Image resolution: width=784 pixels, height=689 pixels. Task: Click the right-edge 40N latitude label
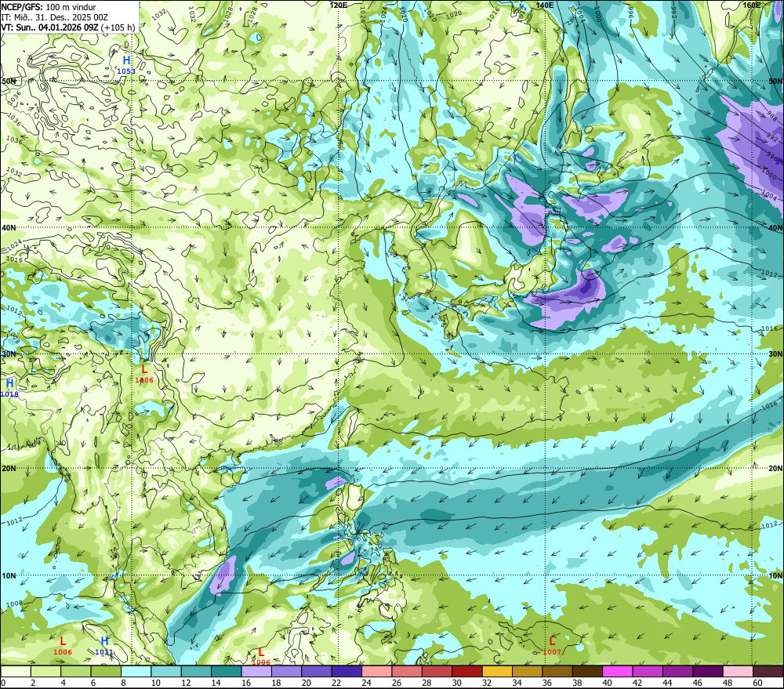775,227
